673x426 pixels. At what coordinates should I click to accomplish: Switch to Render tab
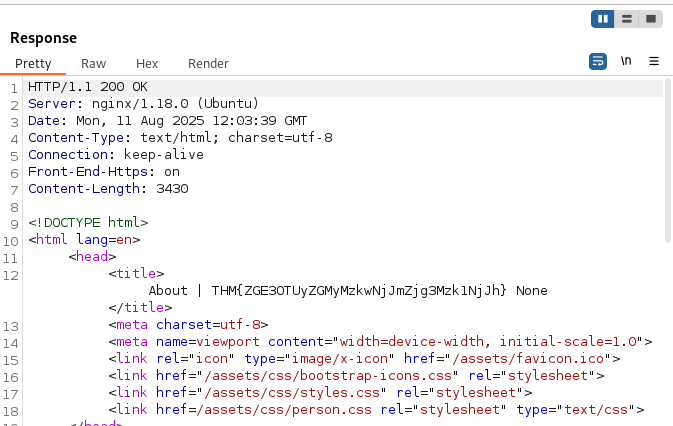point(208,63)
